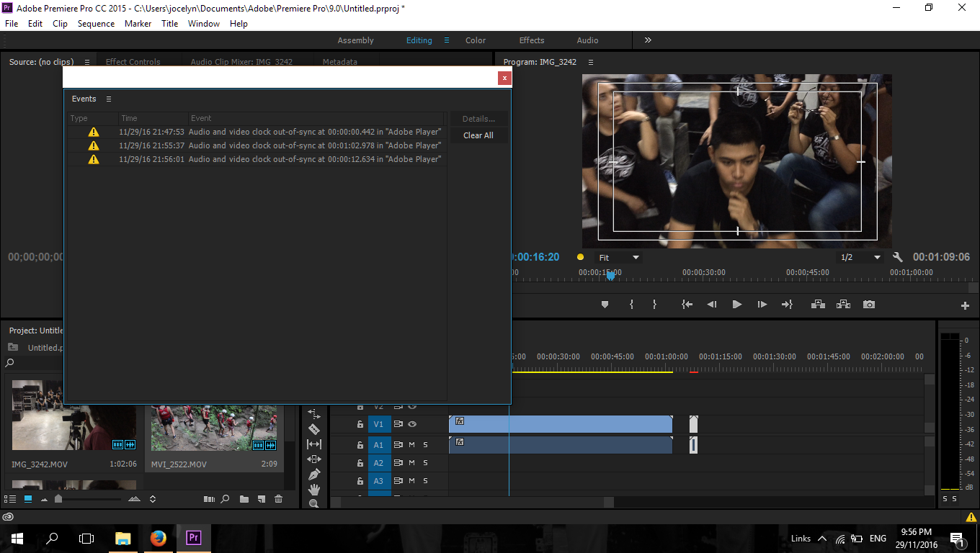This screenshot has height=553, width=980.
Task: Click the Mark Out button
Action: (654, 305)
